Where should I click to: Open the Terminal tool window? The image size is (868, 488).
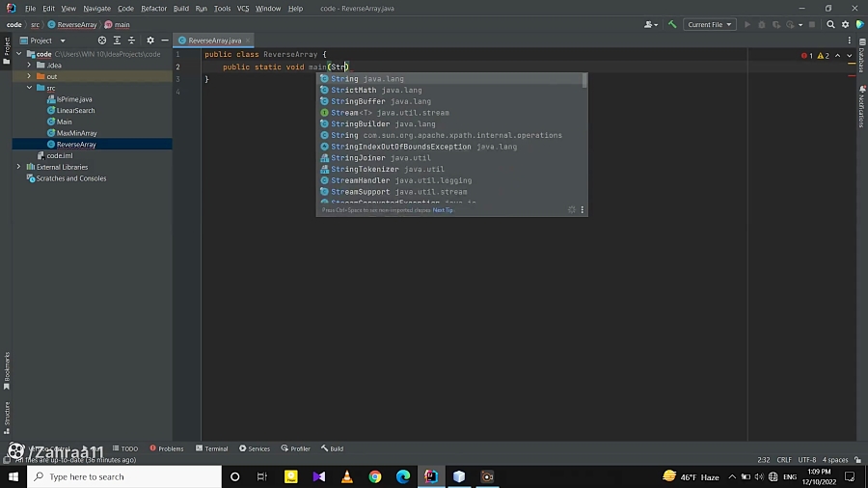pyautogui.click(x=211, y=448)
